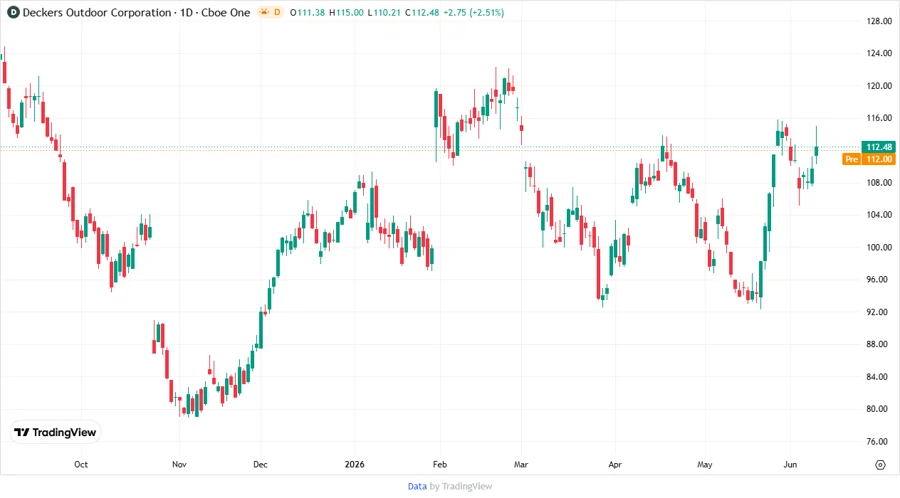Click the Nov time axis label
The width and height of the screenshot is (900, 498).
pyautogui.click(x=179, y=465)
